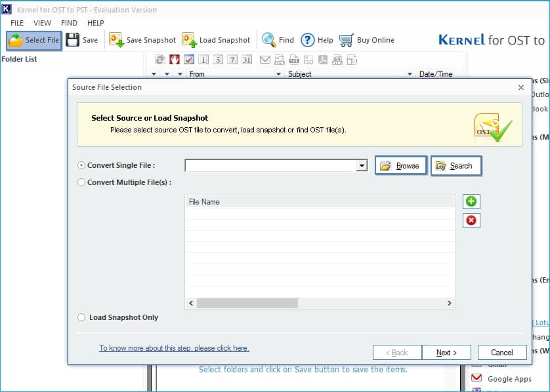Click the File Name column header

coord(320,202)
